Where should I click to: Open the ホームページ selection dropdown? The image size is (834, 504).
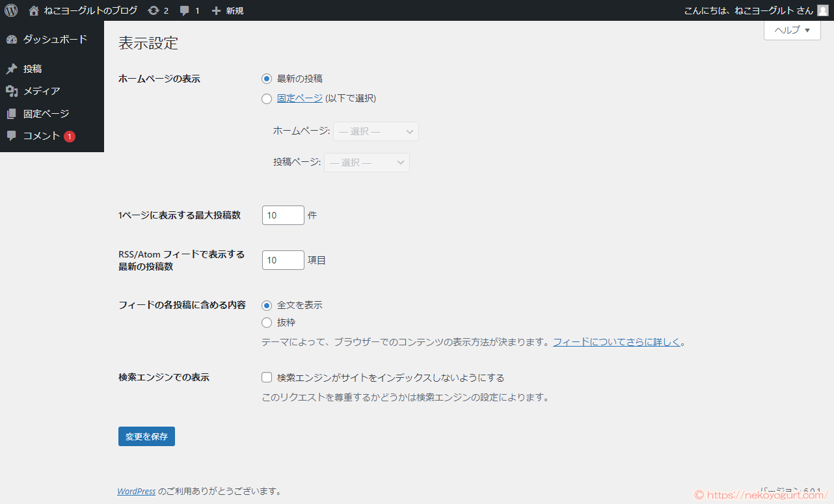tap(375, 131)
